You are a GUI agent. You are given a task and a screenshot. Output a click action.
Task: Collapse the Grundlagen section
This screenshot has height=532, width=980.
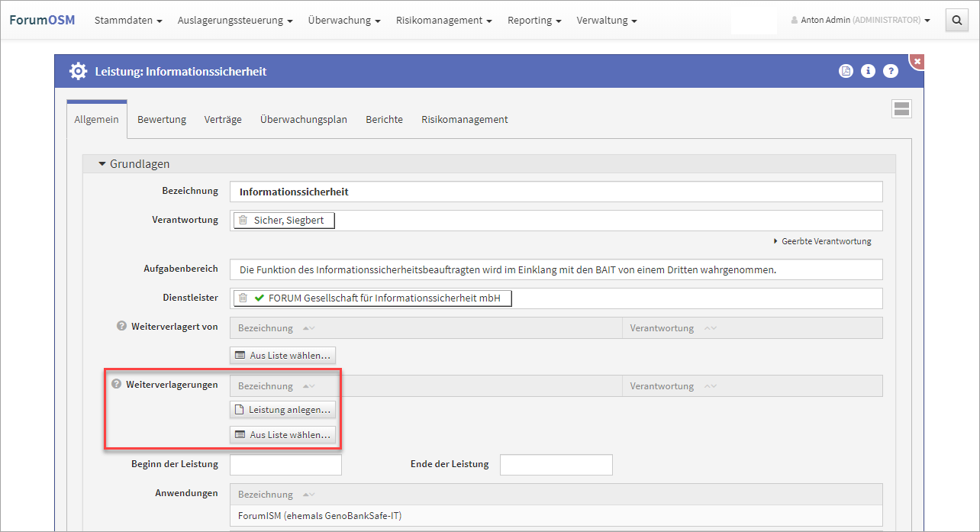coord(102,164)
